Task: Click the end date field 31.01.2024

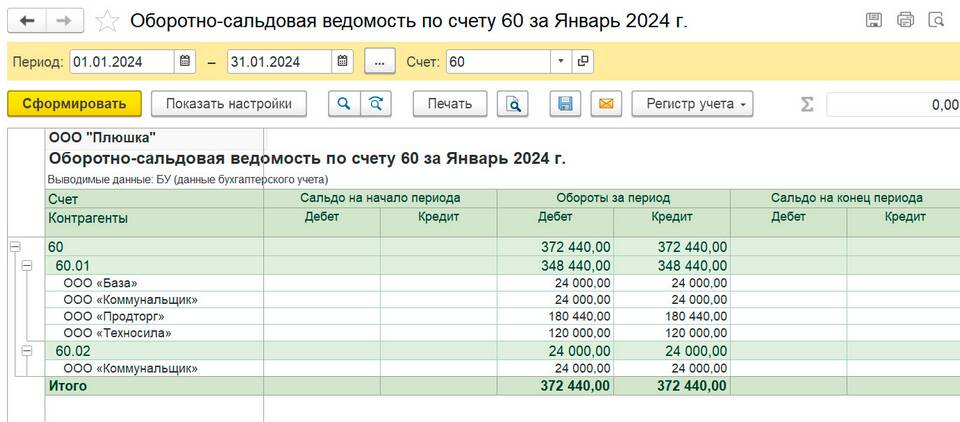Action: [280, 61]
